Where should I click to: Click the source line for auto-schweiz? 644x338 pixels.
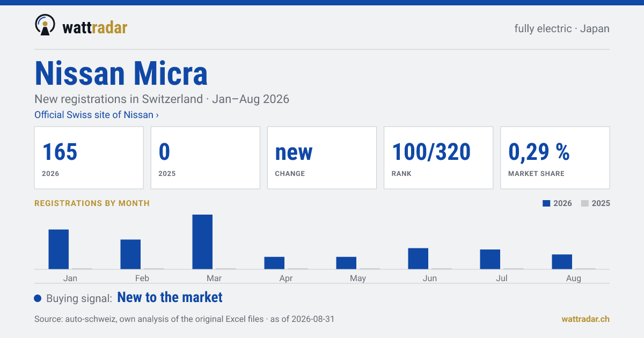[x=184, y=319]
